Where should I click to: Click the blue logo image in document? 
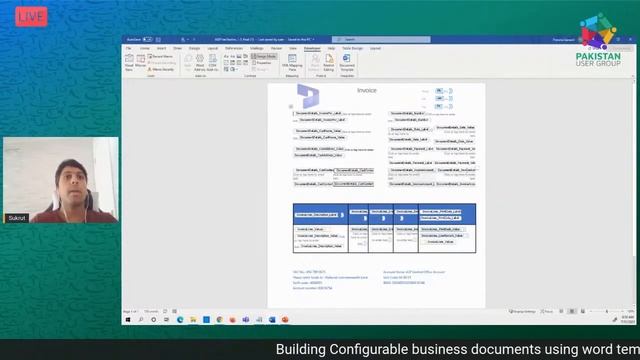point(308,96)
